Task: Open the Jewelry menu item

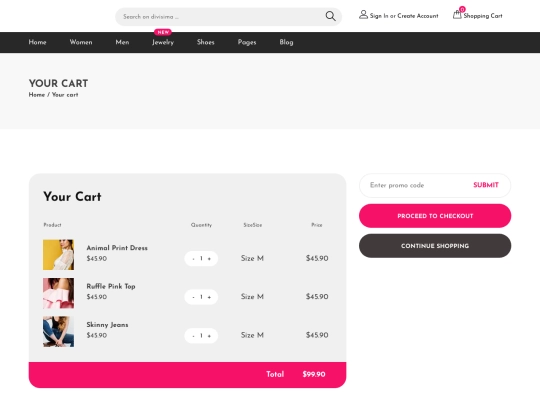Action: (163, 42)
